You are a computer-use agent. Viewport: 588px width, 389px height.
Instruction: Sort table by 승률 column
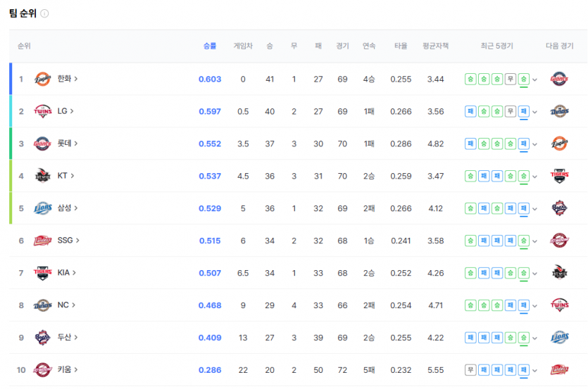(210, 46)
